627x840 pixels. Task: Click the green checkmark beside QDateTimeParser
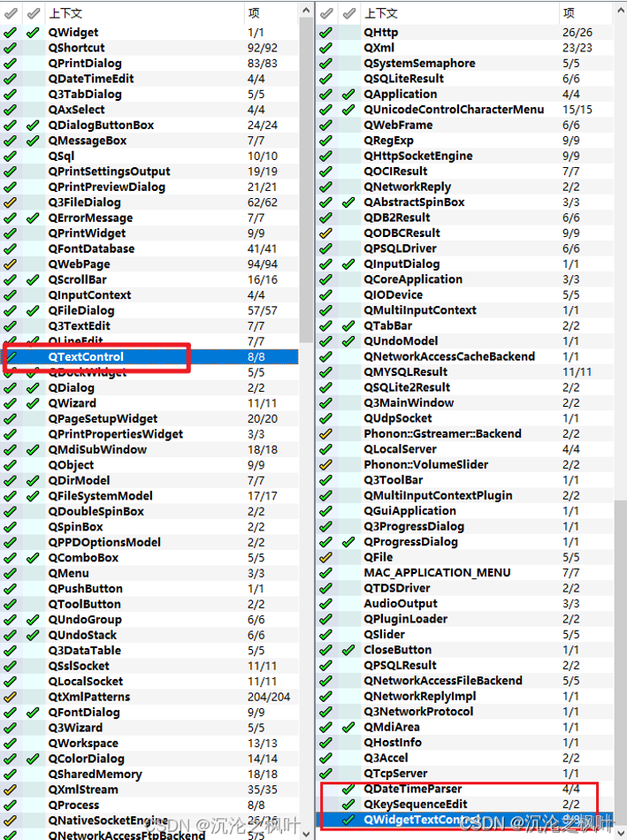pyautogui.click(x=348, y=789)
